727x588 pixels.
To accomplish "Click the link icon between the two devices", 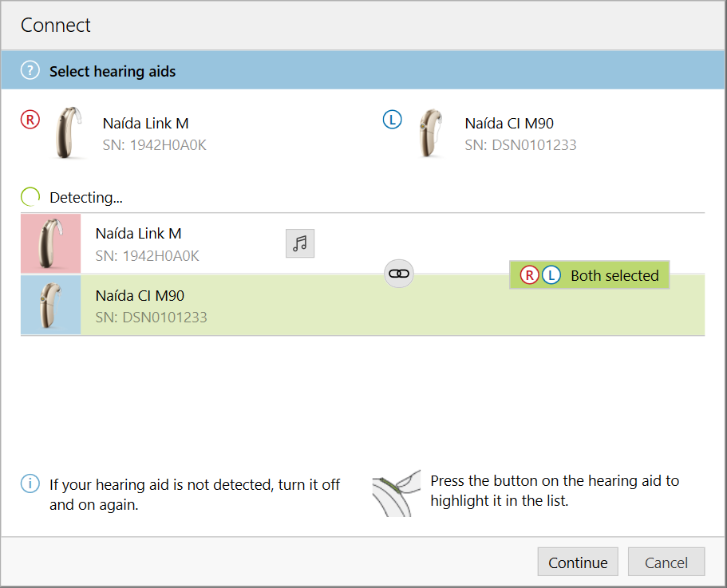I will coord(397,274).
